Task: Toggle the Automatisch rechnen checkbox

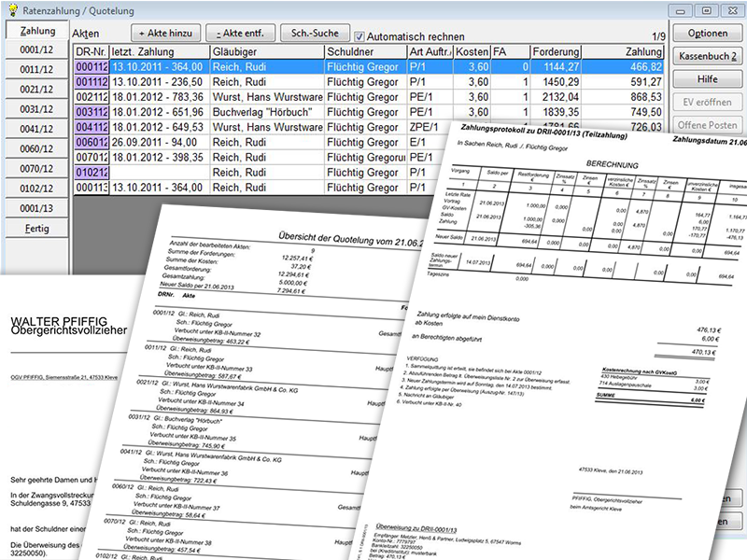Action: [x=359, y=35]
